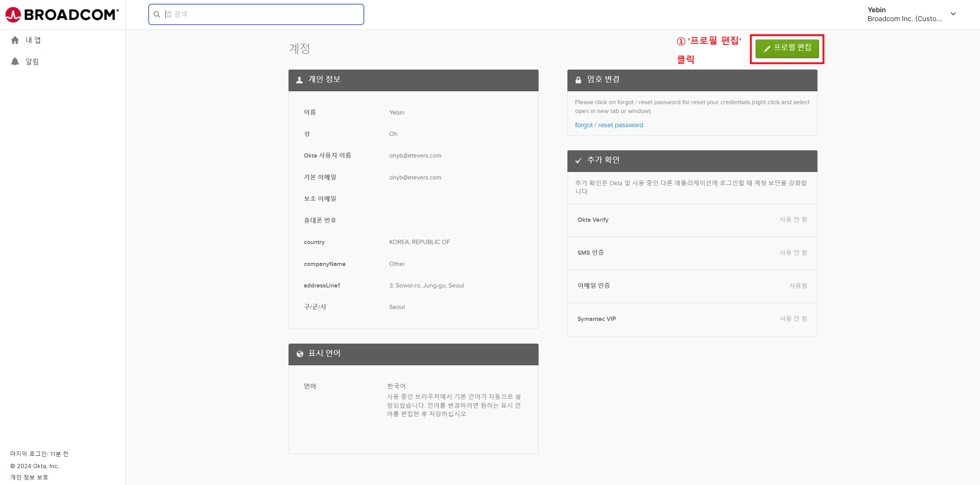Expand the Yebin account dropdown chevron
The width and height of the screenshot is (980, 485).
953,14
